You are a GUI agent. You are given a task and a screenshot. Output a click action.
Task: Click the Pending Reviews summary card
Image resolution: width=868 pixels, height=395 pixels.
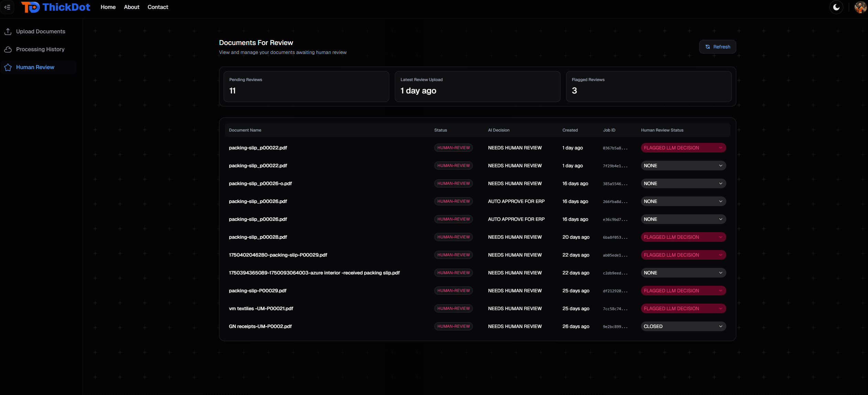click(x=306, y=87)
